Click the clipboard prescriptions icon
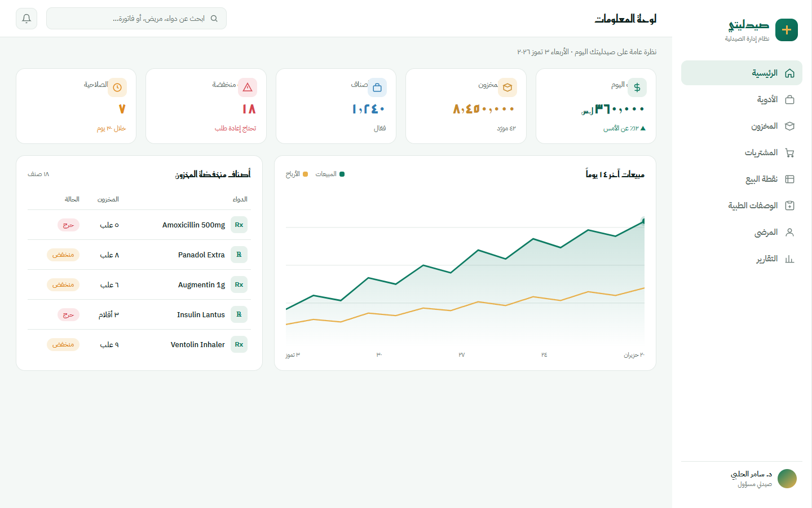The height and width of the screenshot is (508, 812). pyautogui.click(x=789, y=205)
